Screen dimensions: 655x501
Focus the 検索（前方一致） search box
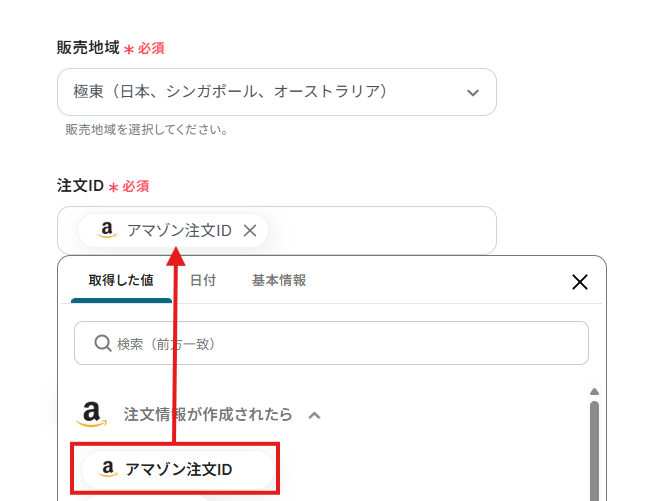click(340, 343)
